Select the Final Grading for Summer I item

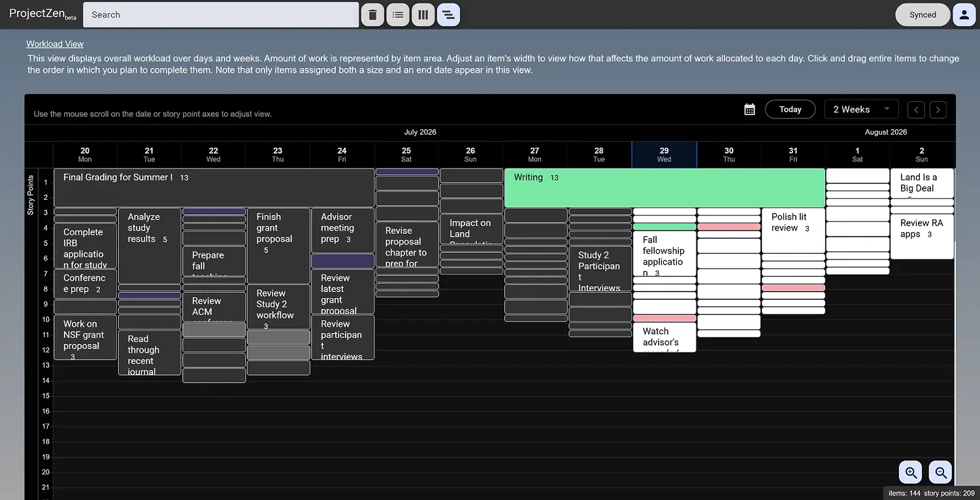tap(214, 188)
